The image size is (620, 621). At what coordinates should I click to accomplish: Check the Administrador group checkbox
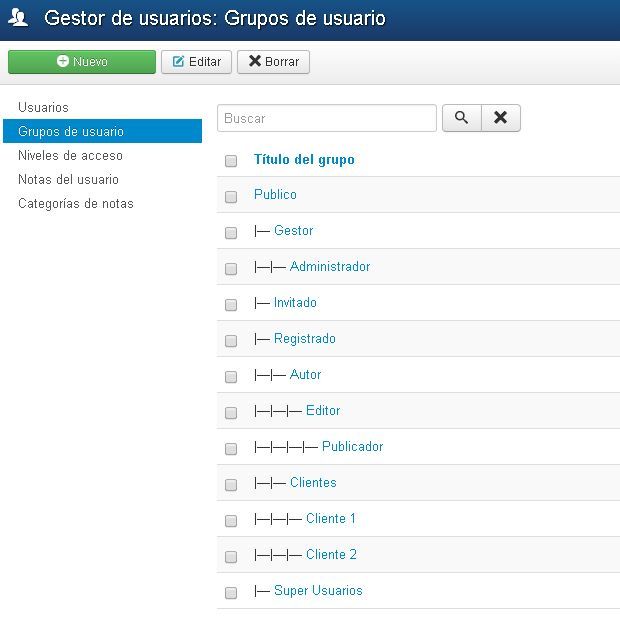pyautogui.click(x=231, y=269)
